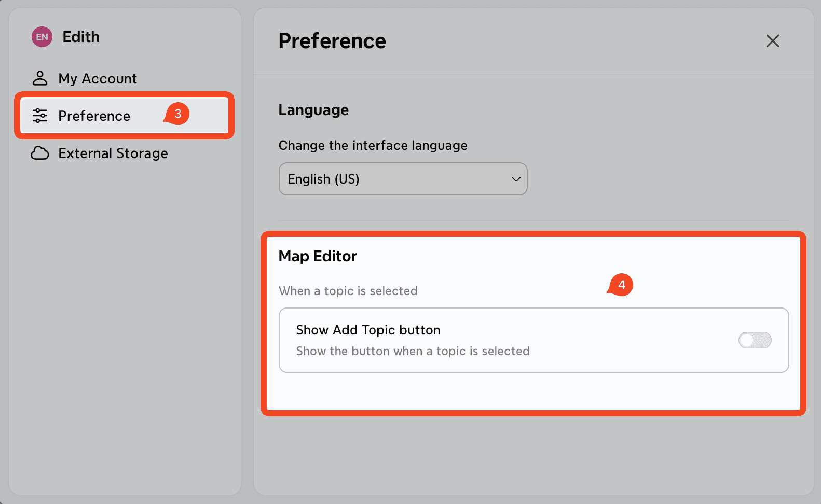Click the red number 4 badge

pyautogui.click(x=621, y=285)
